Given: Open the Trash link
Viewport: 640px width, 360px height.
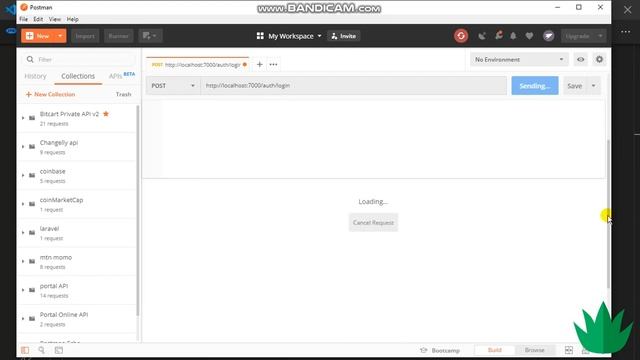Looking at the screenshot, I should click(x=123, y=94).
